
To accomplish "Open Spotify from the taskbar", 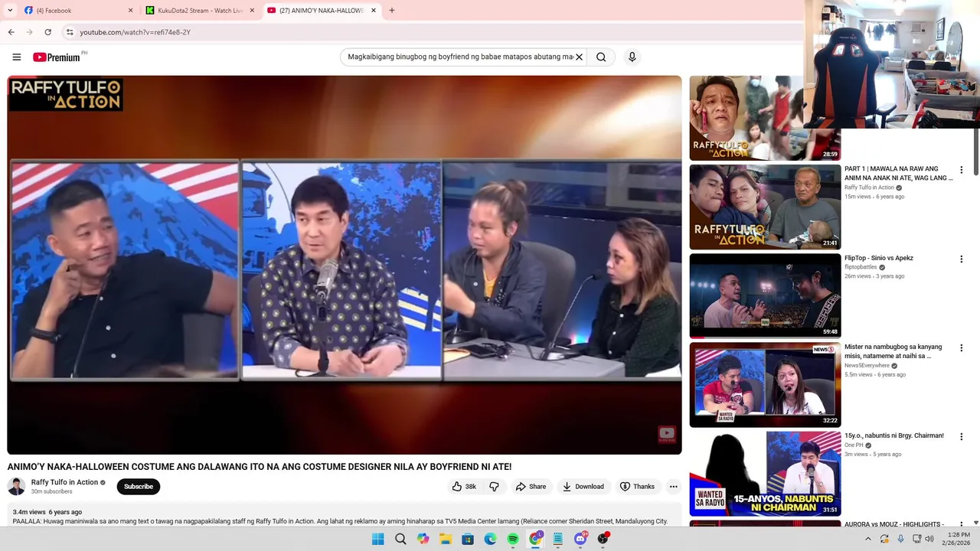I will point(513,539).
